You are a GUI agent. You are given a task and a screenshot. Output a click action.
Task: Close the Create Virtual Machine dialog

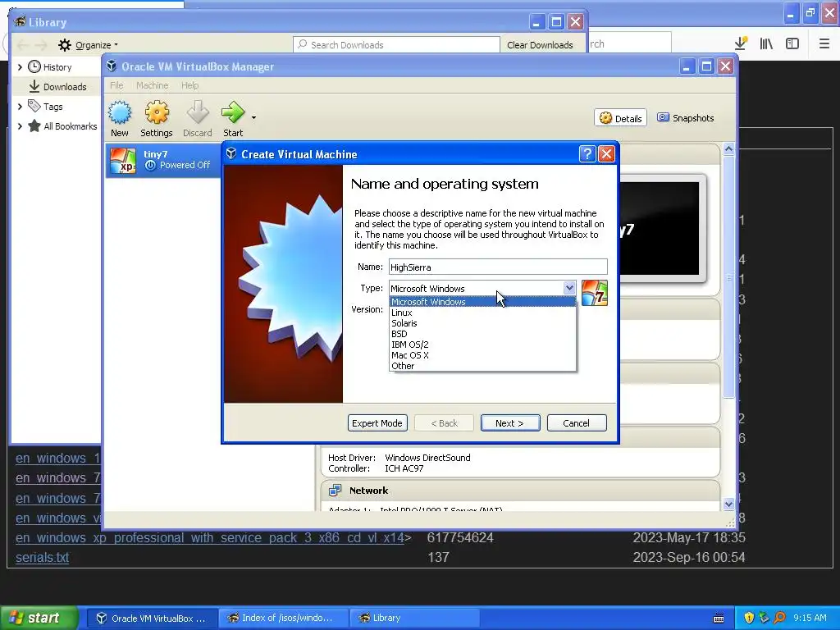coord(606,154)
